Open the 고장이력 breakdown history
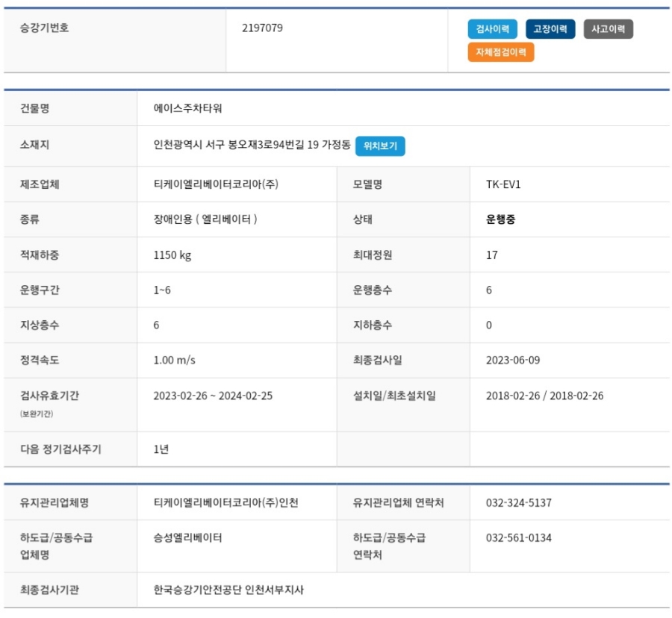This screenshot has height=618, width=672. pos(550,29)
